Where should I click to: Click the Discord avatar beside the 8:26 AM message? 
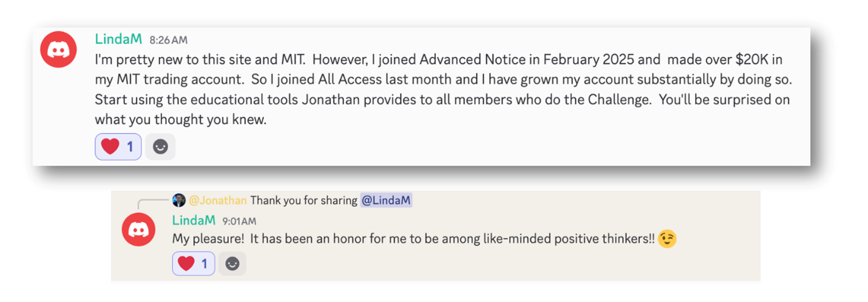(x=59, y=49)
